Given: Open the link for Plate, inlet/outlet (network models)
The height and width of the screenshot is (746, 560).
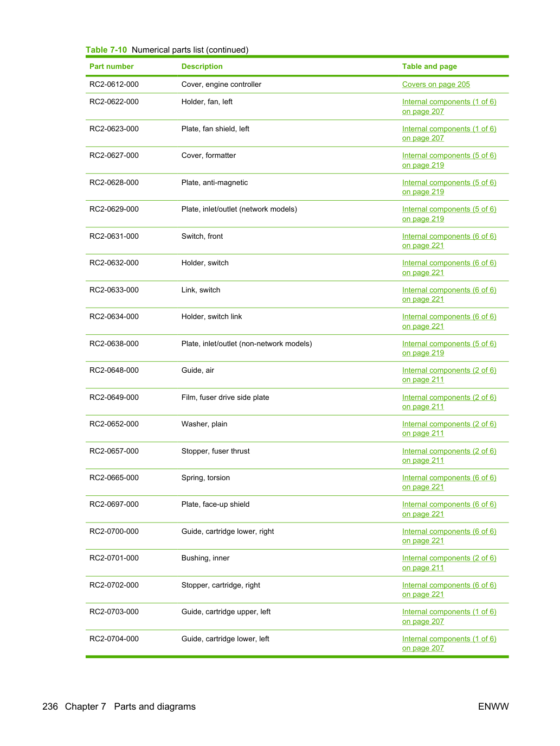Looking at the screenshot, I should [449, 214].
